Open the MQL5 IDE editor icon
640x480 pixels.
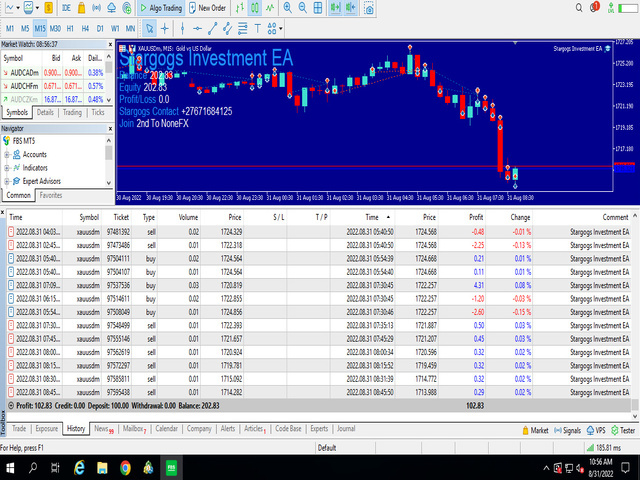(66, 8)
